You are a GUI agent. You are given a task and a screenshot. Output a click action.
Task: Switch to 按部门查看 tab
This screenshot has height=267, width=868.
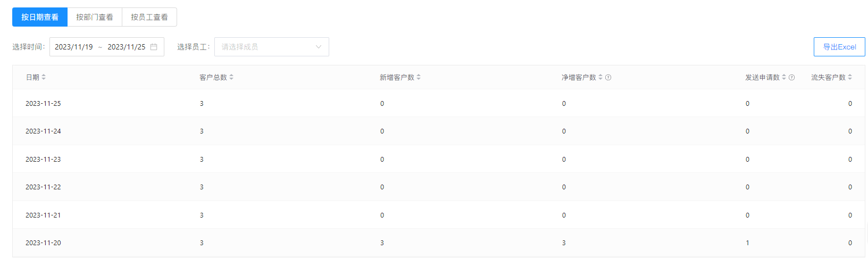(x=95, y=17)
